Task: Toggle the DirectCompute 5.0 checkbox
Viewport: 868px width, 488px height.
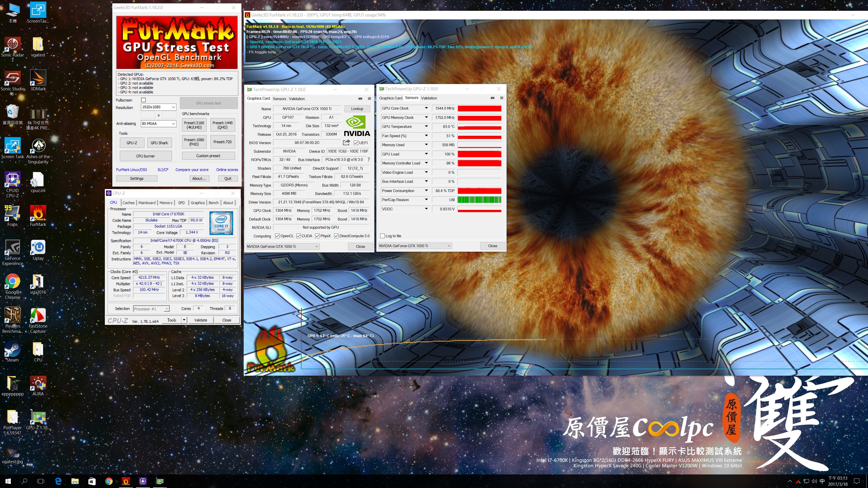Action: pyautogui.click(x=336, y=236)
